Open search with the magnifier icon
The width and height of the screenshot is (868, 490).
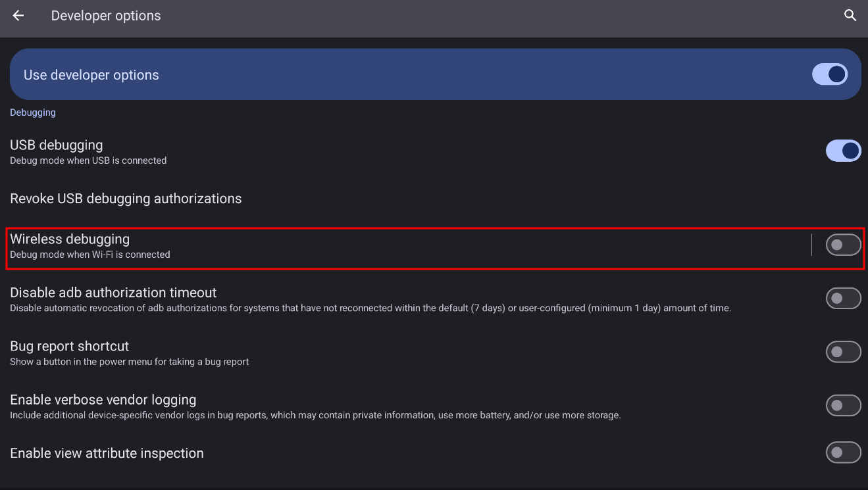tap(850, 16)
